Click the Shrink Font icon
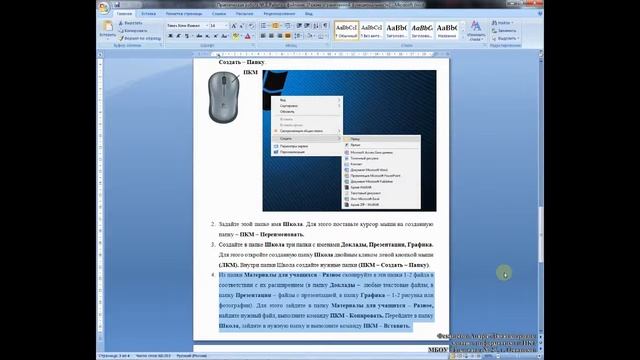Screen dimensions: 640x360 pos(242,26)
